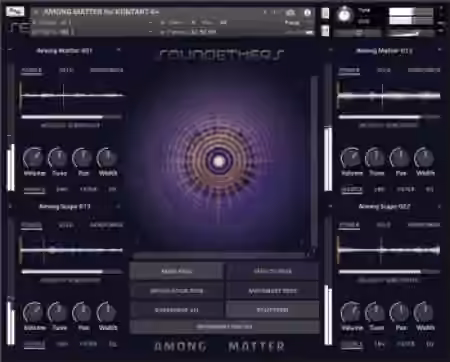Viewport: 450px width, 362px height.
Task: Click the Pan knob of Among Matter 001
Action: tap(83, 158)
